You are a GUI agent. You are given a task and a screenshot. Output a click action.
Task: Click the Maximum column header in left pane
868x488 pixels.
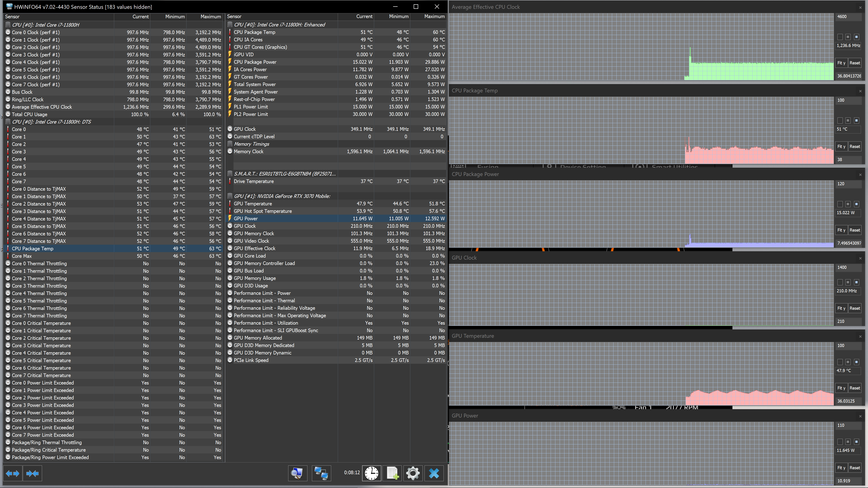[210, 16]
